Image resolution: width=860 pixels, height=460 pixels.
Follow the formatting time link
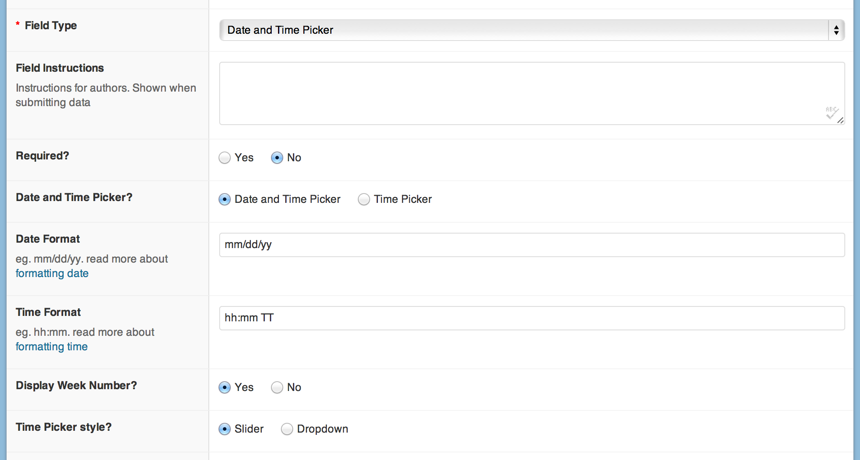coord(51,347)
